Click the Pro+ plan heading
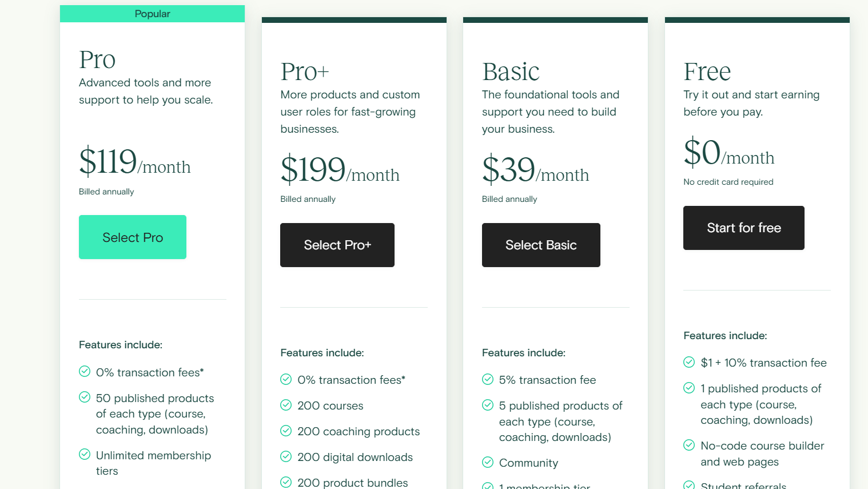 tap(305, 72)
